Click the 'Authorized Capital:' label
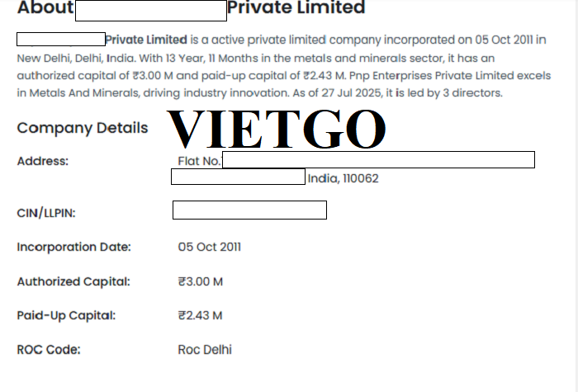The width and height of the screenshot is (578, 392). click(x=73, y=281)
